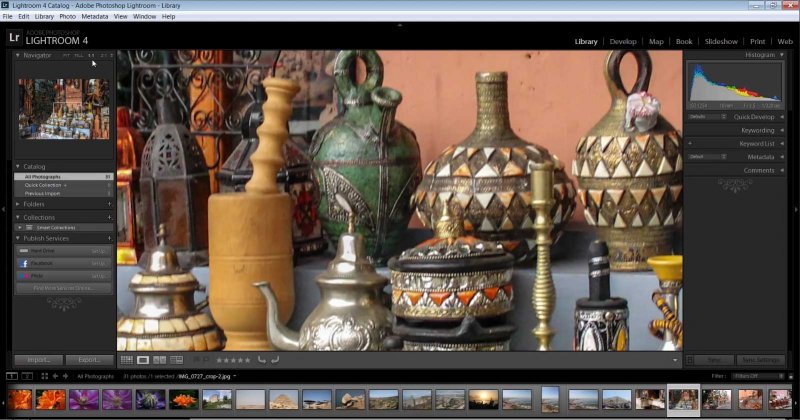The height and width of the screenshot is (420, 800).
Task: Click the Facebook publish service icon
Action: click(x=24, y=263)
